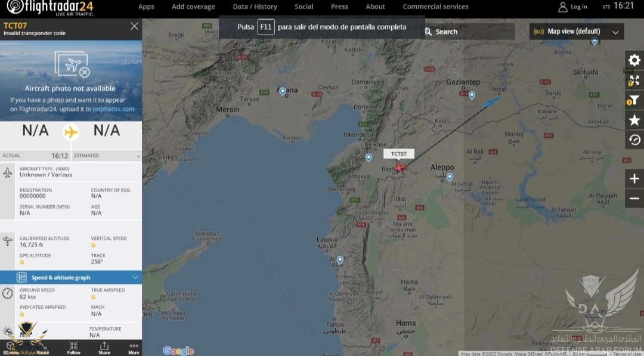The image size is (644, 356).
Task: Click the Search flights input field
Action: pos(469,32)
